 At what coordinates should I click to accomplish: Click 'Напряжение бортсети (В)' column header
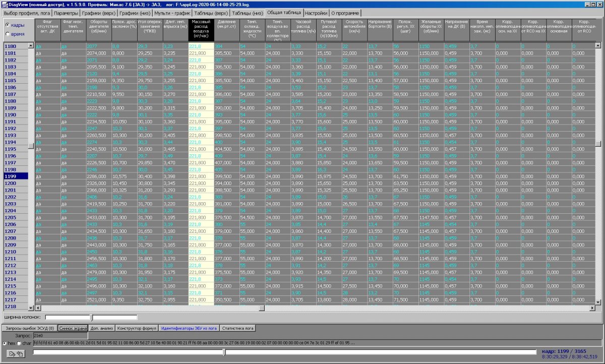380,30
